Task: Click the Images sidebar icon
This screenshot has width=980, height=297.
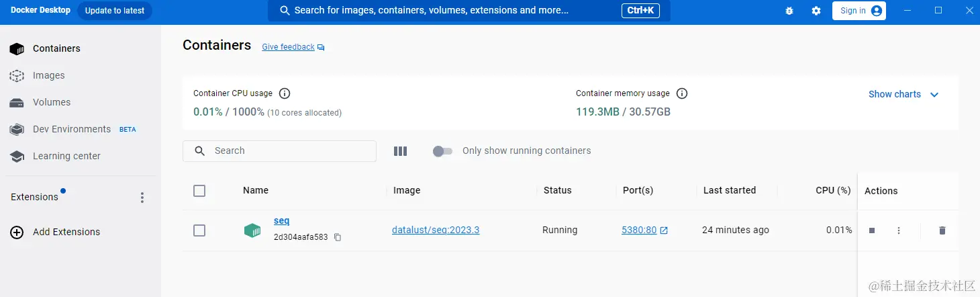Action: point(17,75)
